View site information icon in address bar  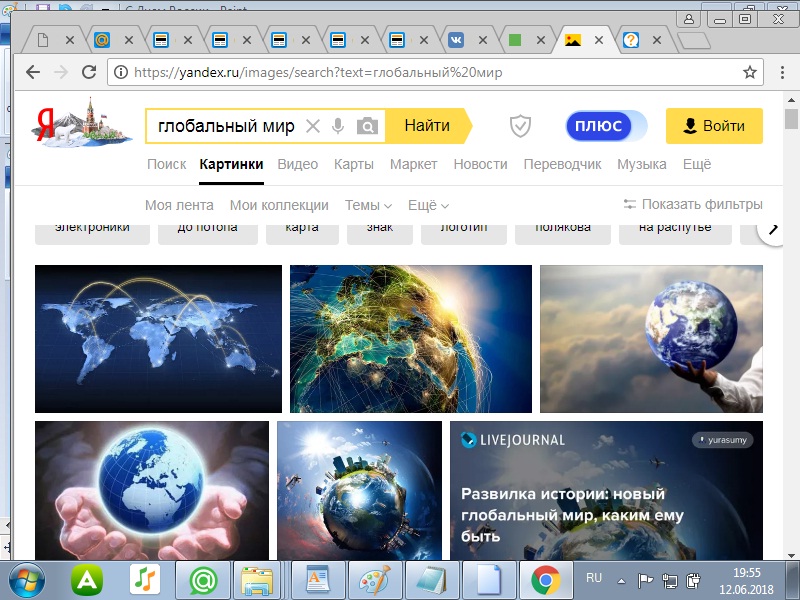(x=121, y=72)
